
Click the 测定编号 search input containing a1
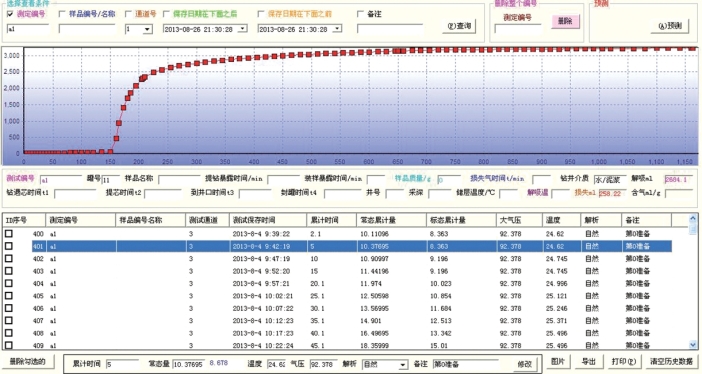(28, 29)
